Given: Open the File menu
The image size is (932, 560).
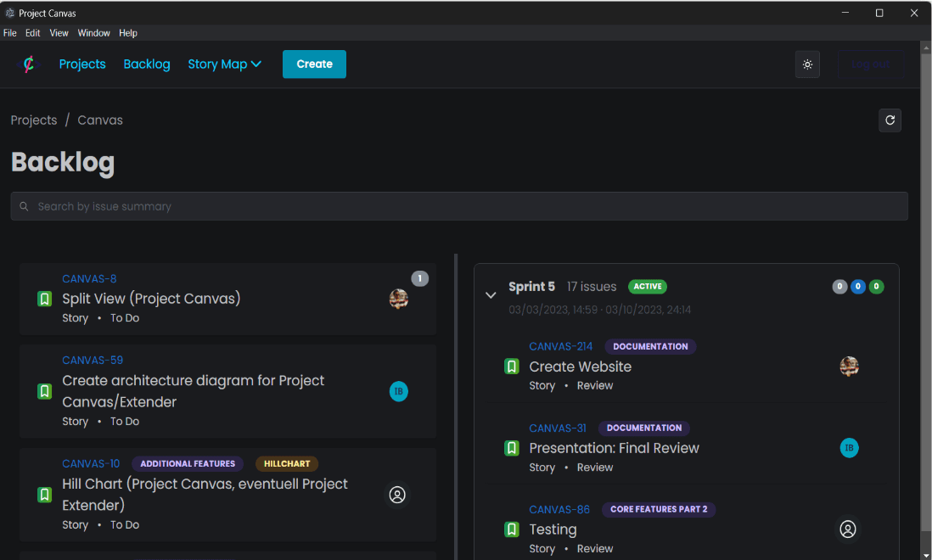Looking at the screenshot, I should coord(9,32).
